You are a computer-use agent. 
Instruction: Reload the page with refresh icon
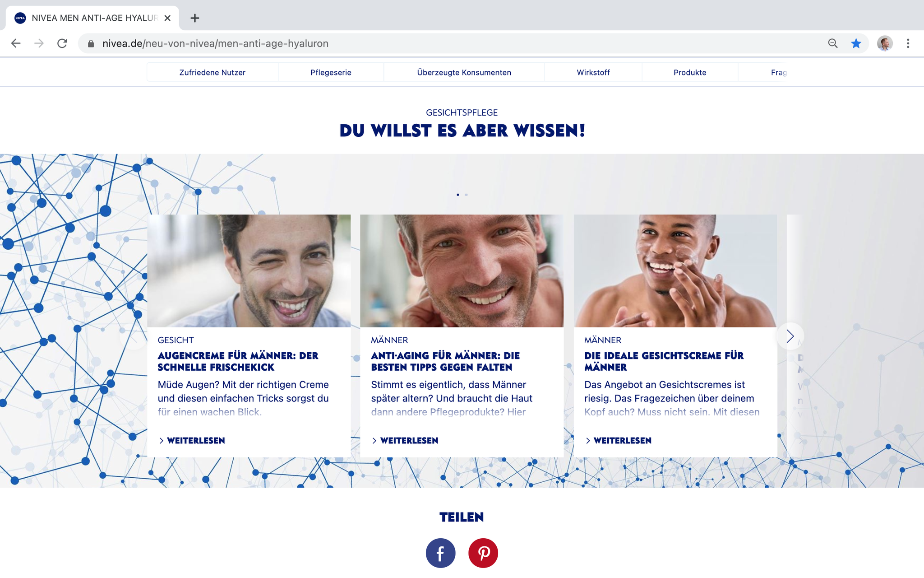(x=62, y=43)
